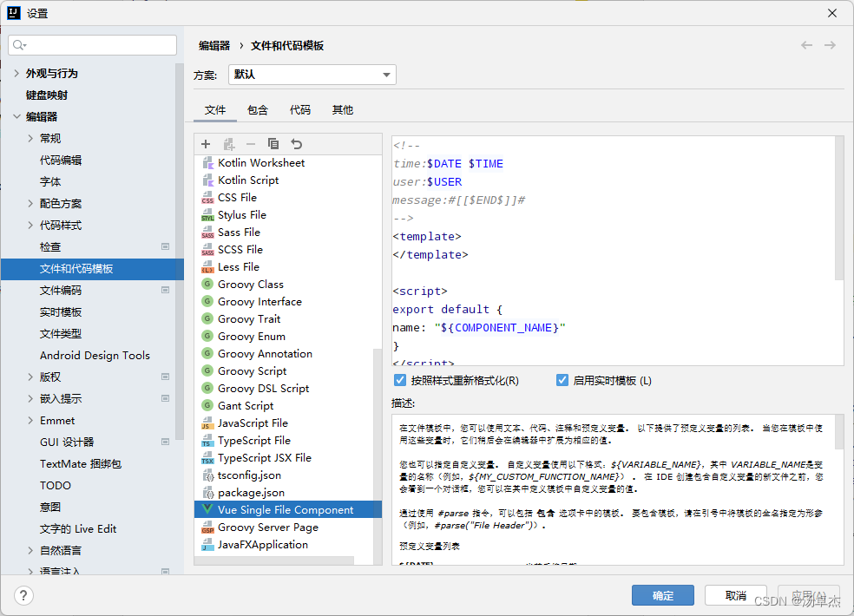Screen dimensions: 854x616
Task: Select TODO in settings tree
Action: tap(56, 485)
